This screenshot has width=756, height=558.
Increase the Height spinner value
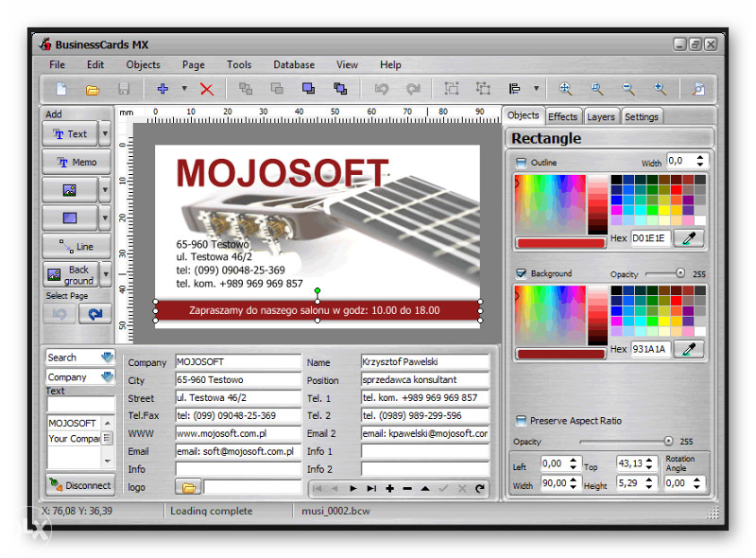[x=649, y=480]
